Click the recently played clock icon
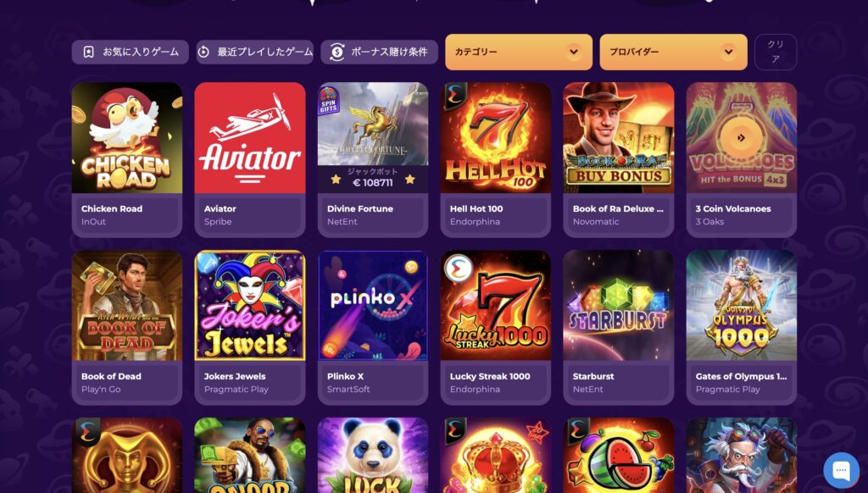 203,52
